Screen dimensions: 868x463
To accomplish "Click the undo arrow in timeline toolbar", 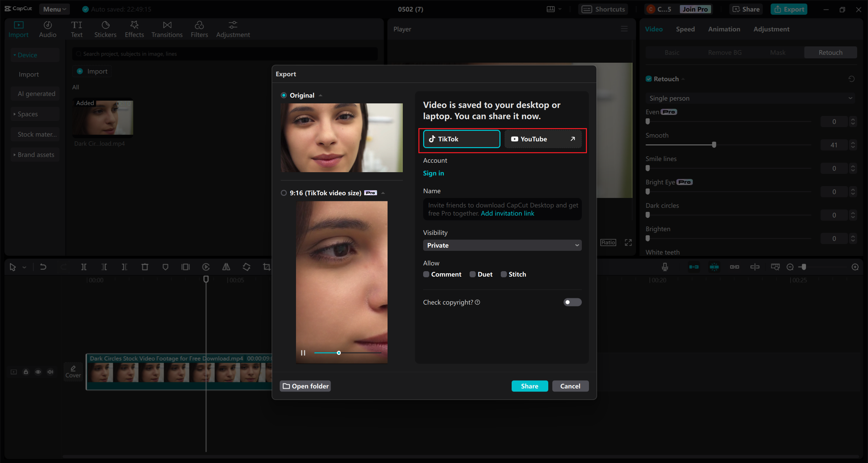I will pos(43,267).
